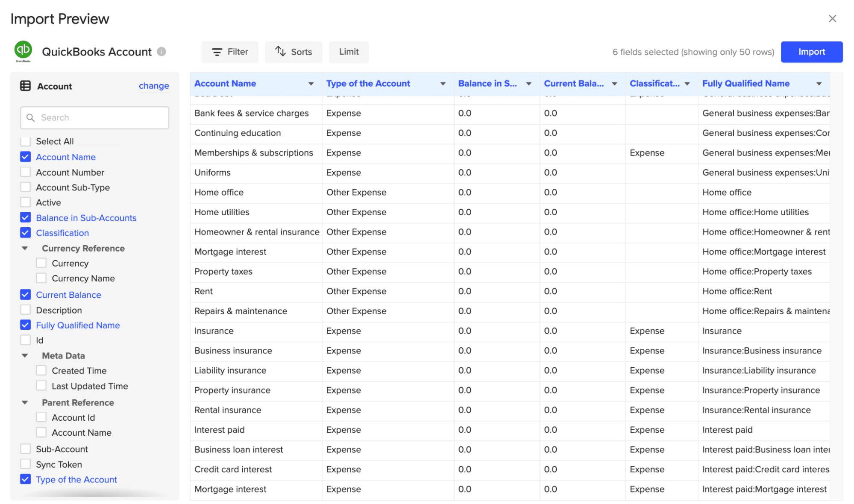The height and width of the screenshot is (504, 854).
Task: Check the Id field checkbox
Action: click(26, 340)
